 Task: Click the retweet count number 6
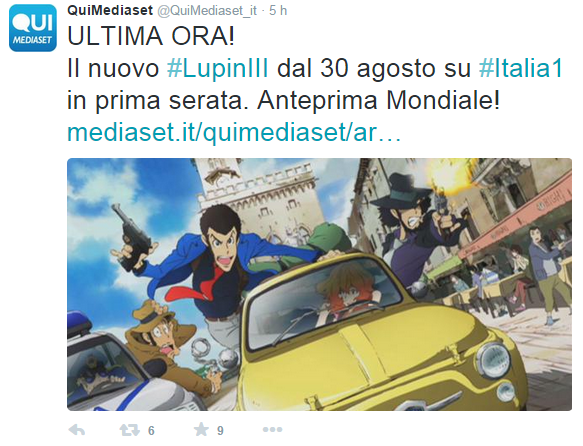(151, 430)
